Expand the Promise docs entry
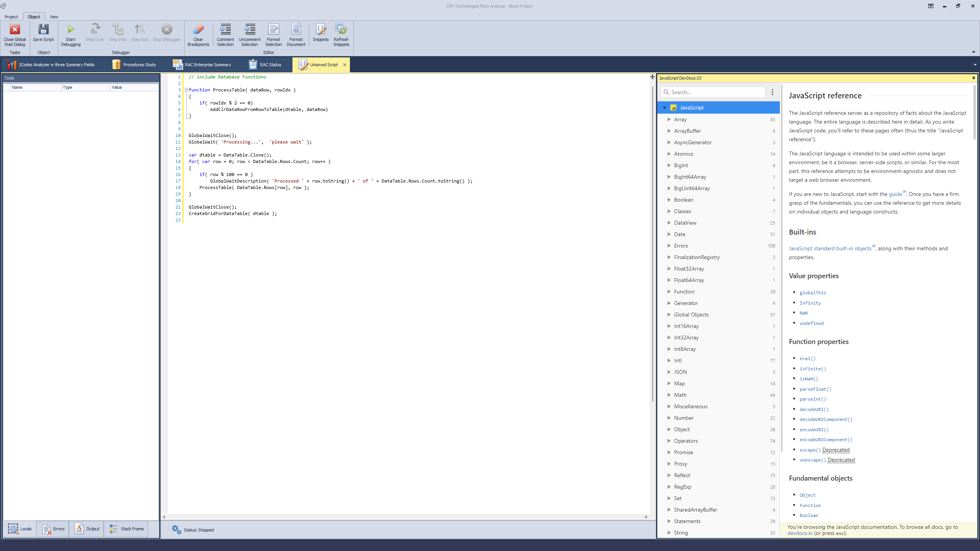The width and height of the screenshot is (980, 551). click(669, 452)
